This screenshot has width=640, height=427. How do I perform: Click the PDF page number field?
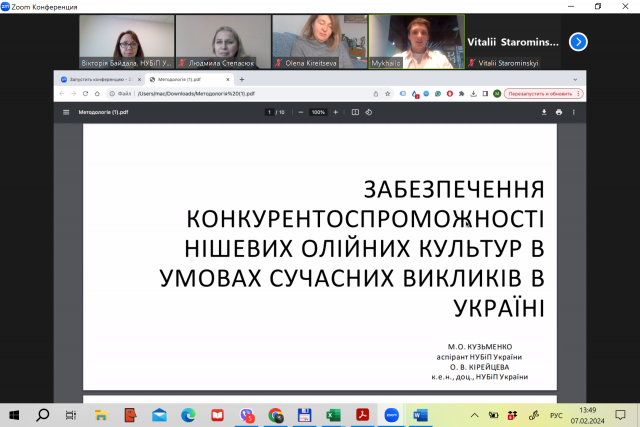269,112
